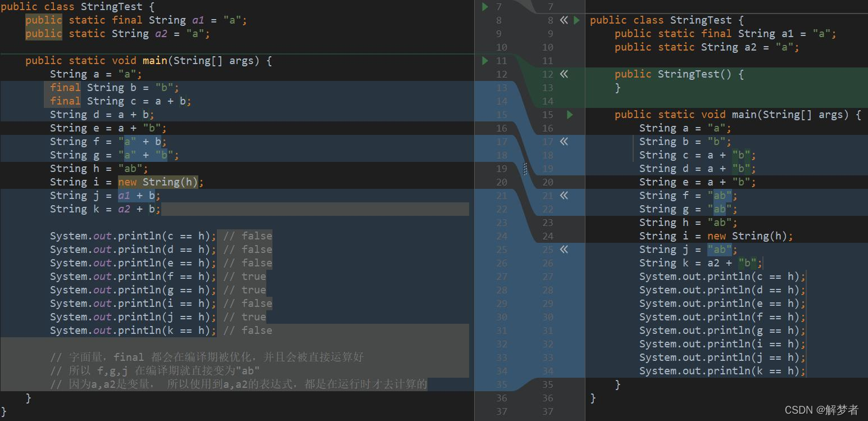Viewport: 868px width, 421px height.
Task: Click 'String g = "ab";' in right pane
Action: click(688, 209)
